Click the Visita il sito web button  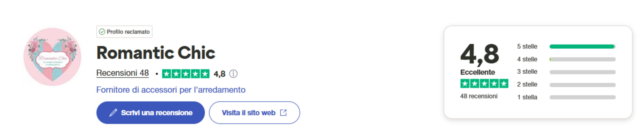(254, 113)
